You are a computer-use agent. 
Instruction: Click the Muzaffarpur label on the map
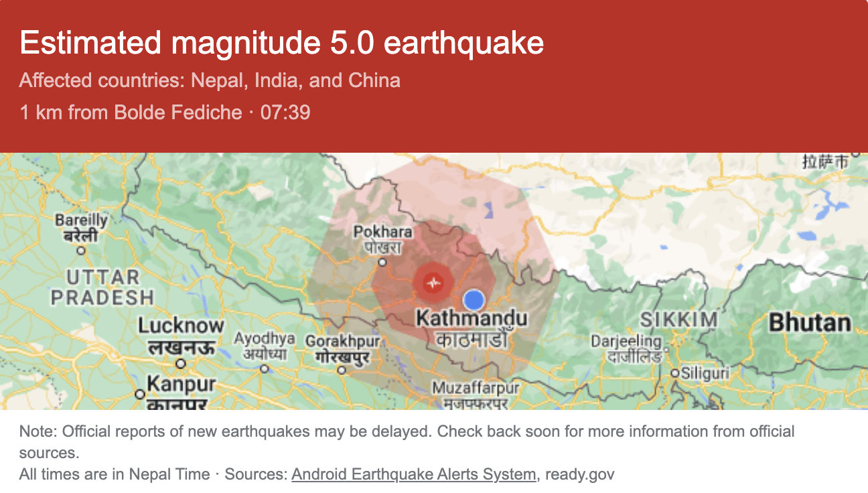(x=476, y=388)
